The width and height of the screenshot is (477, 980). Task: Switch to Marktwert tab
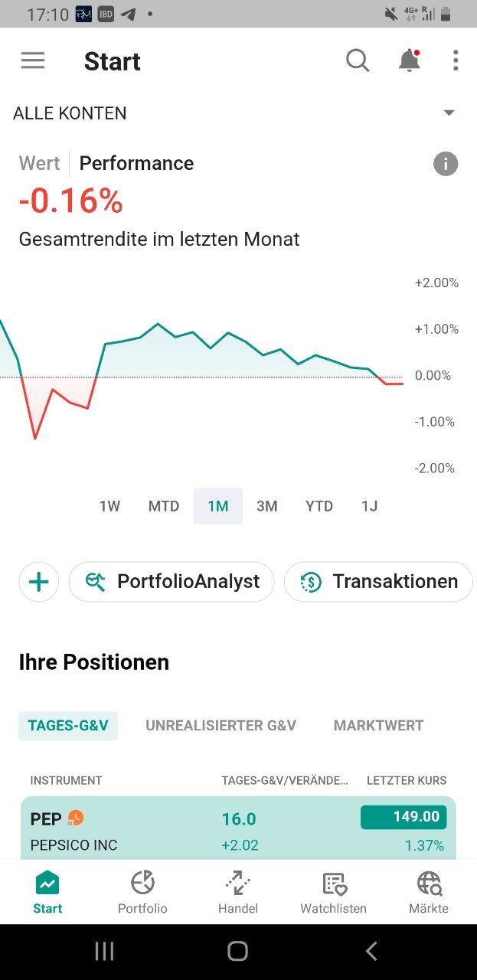[x=378, y=725]
